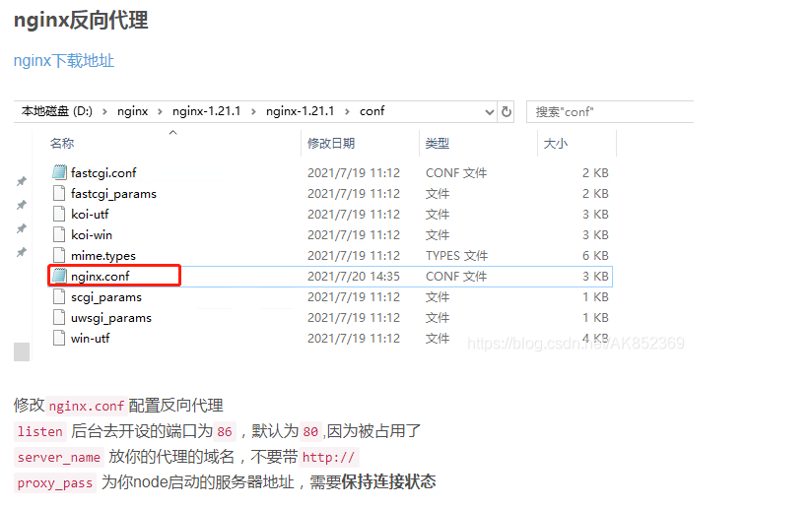Viewport: 812px width, 508px height.
Task: Click the scgi_params file icon
Action: coord(59,296)
